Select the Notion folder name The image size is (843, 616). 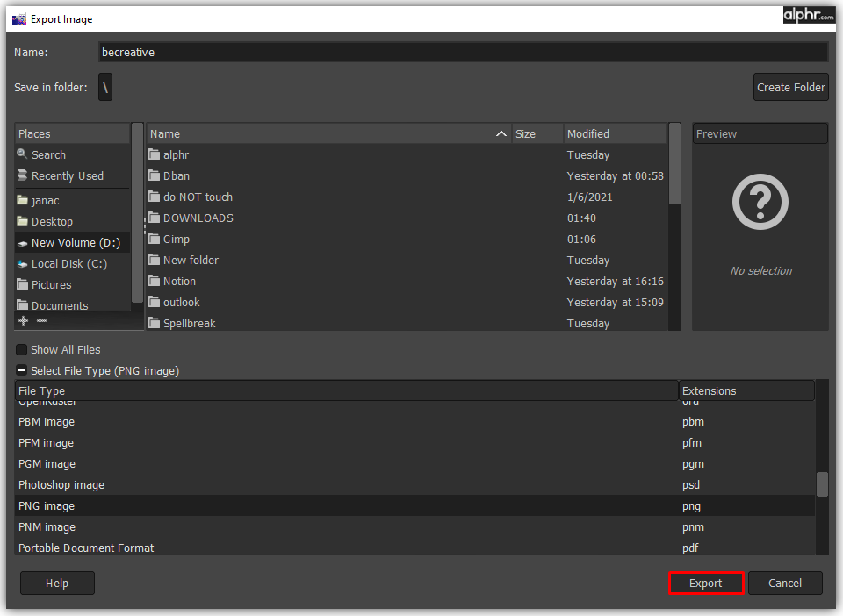(179, 281)
